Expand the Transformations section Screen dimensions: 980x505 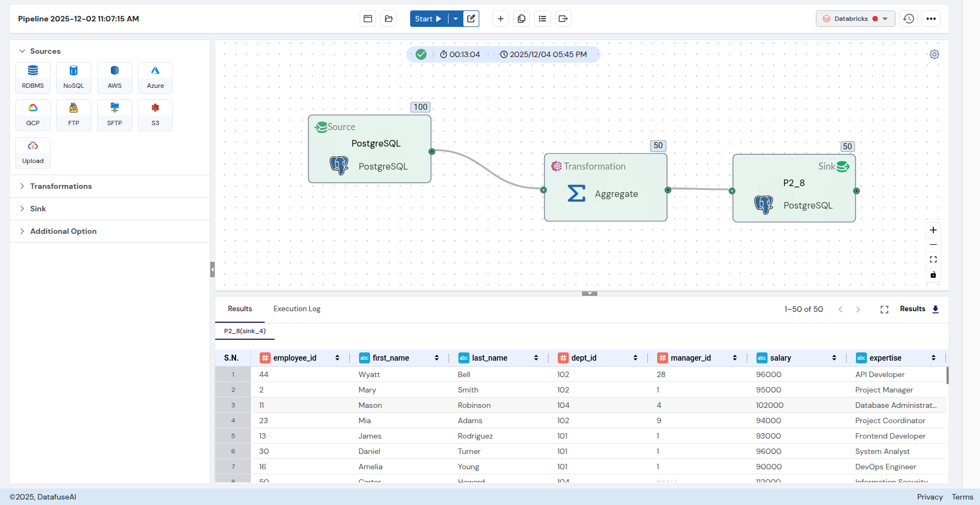60,186
